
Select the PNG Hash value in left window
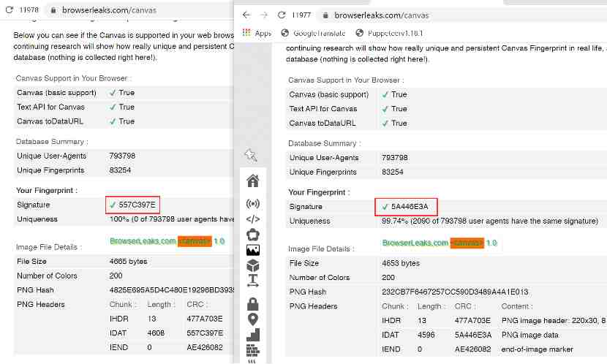[171, 290]
